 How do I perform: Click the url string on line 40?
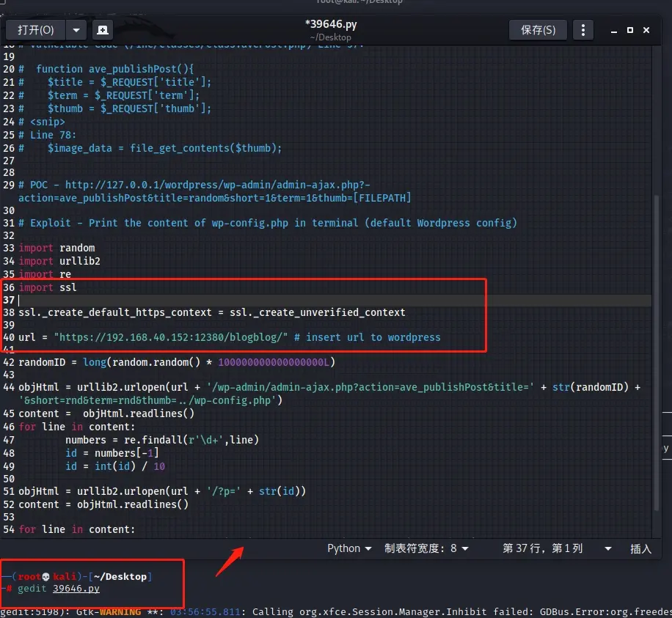[x=171, y=337]
